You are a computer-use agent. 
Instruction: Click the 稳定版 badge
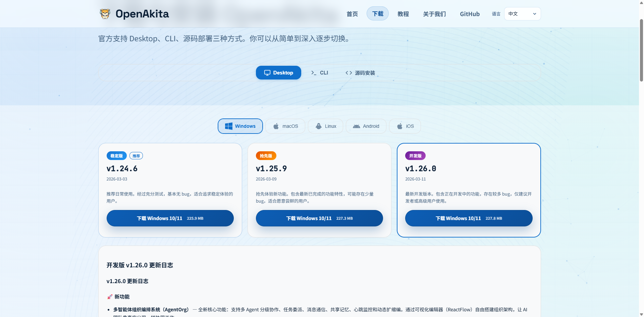click(117, 156)
